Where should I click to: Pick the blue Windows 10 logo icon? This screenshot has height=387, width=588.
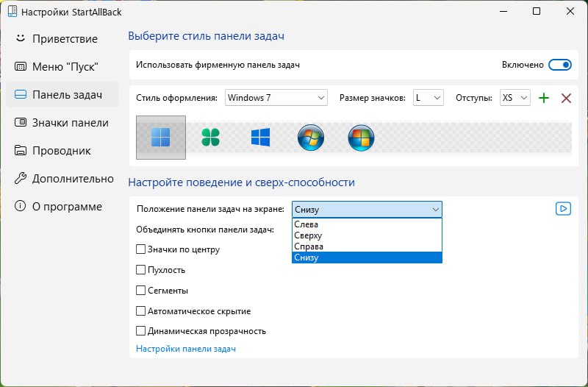click(x=260, y=138)
